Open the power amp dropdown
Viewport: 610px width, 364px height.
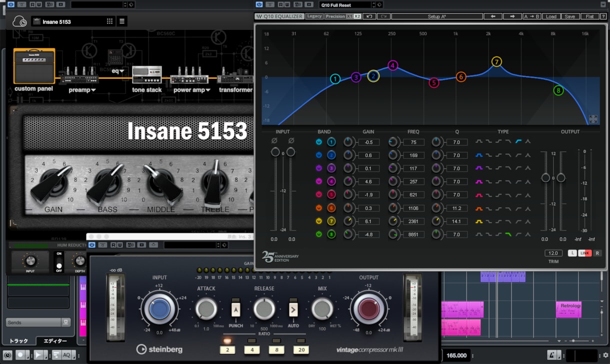click(x=192, y=90)
